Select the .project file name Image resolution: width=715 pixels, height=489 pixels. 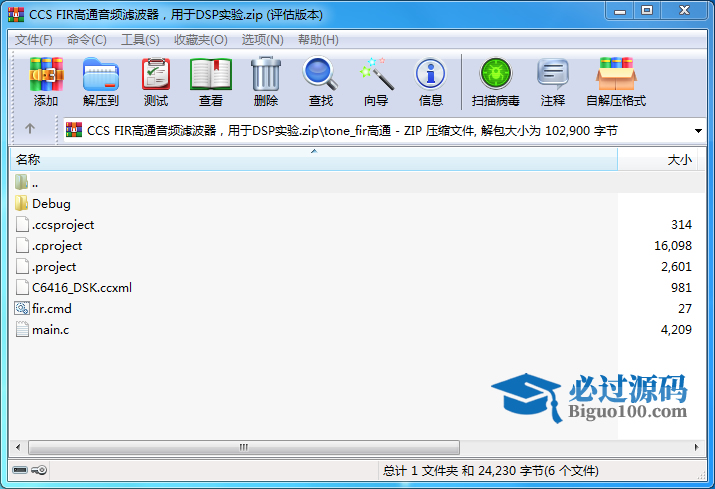click(x=54, y=267)
